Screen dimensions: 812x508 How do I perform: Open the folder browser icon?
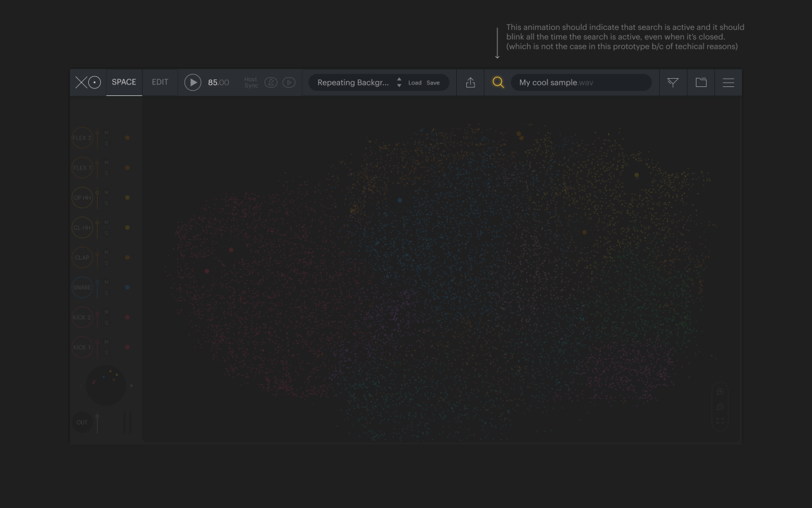(x=701, y=83)
